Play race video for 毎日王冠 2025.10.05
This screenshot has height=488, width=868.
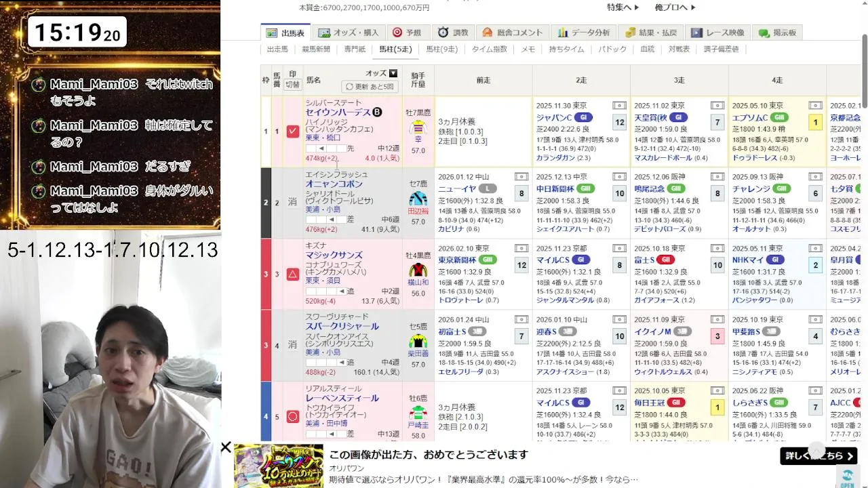coord(717,391)
